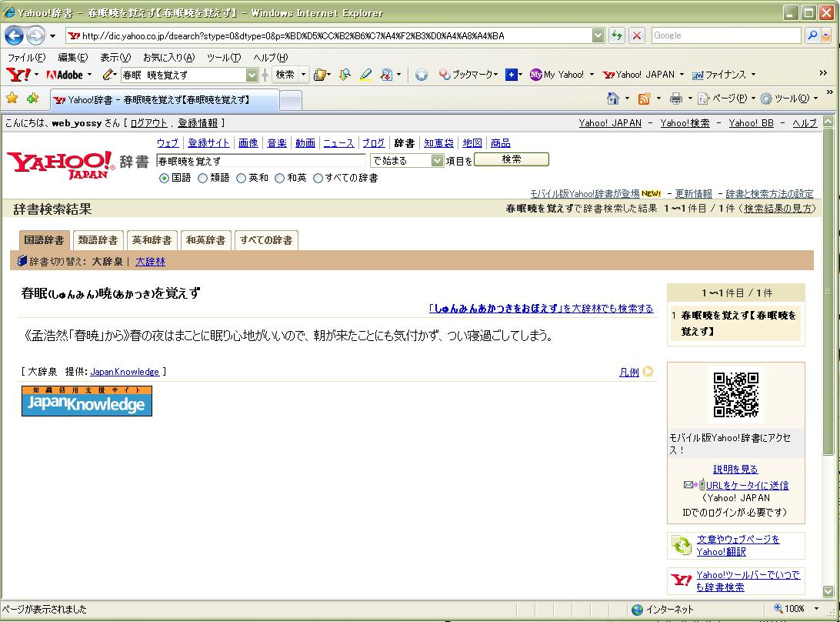Click the Add to Favorites star-plus icon
Image resolution: width=840 pixels, height=622 pixels.
coord(32,98)
